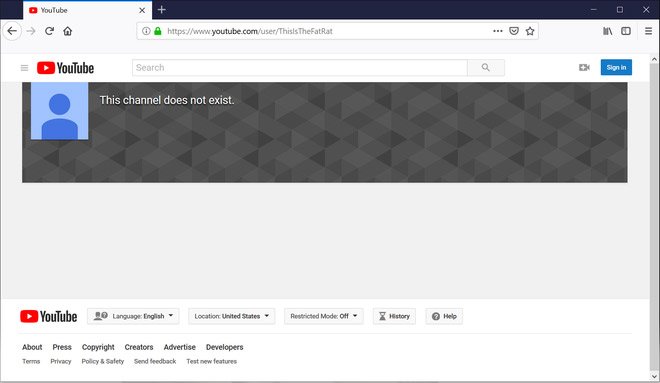Expand Restricted Mode: Off dropdown
The width and height of the screenshot is (660, 383).
tap(324, 316)
